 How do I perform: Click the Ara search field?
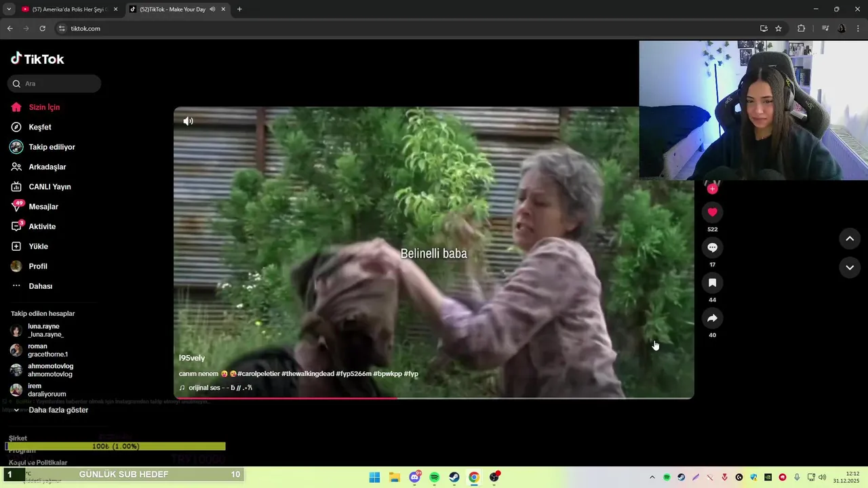point(54,83)
